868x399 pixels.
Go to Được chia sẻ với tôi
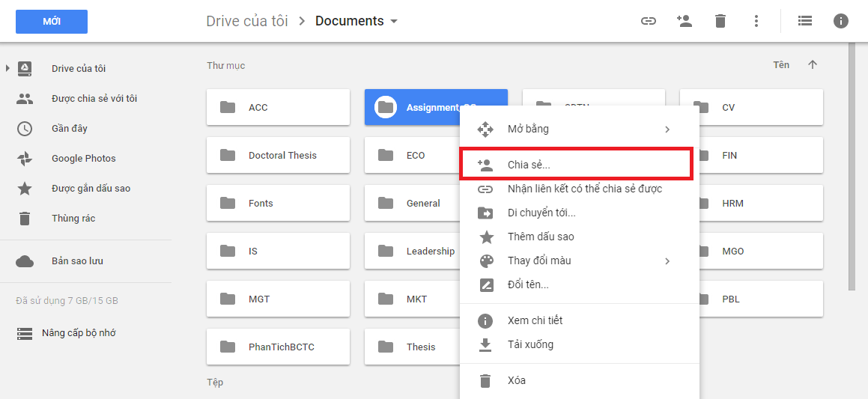[x=94, y=99]
